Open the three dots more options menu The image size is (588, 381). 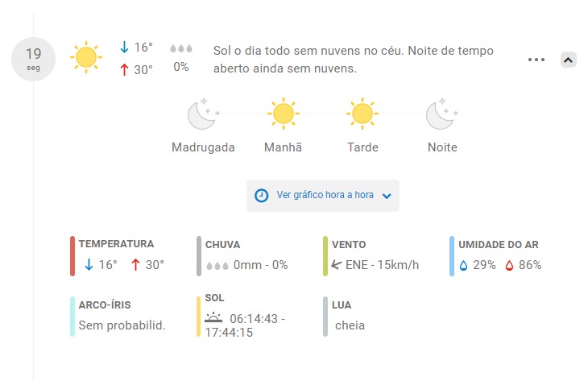point(536,60)
